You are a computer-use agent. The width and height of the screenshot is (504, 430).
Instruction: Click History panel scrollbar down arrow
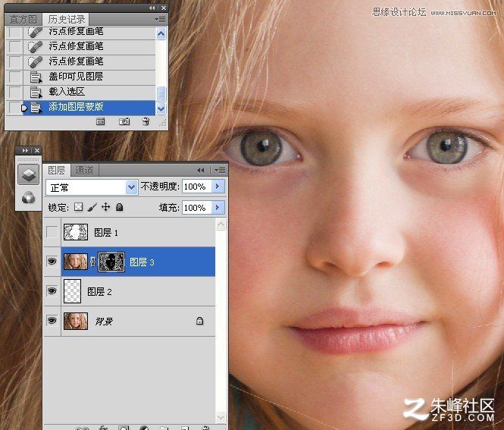161,108
